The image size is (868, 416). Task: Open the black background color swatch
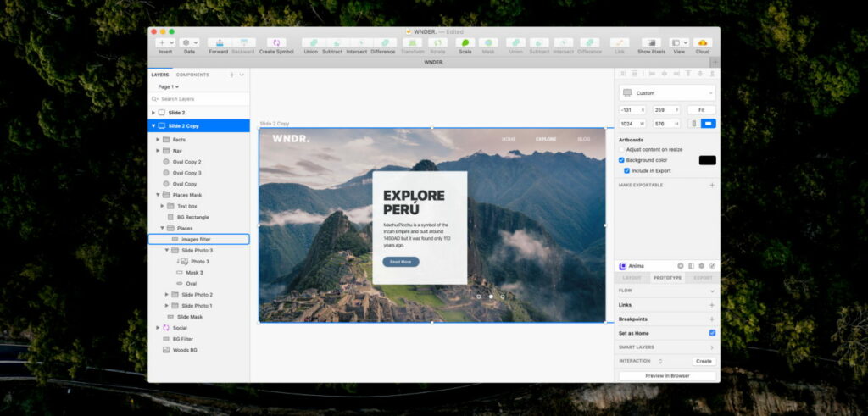pyautogui.click(x=707, y=160)
